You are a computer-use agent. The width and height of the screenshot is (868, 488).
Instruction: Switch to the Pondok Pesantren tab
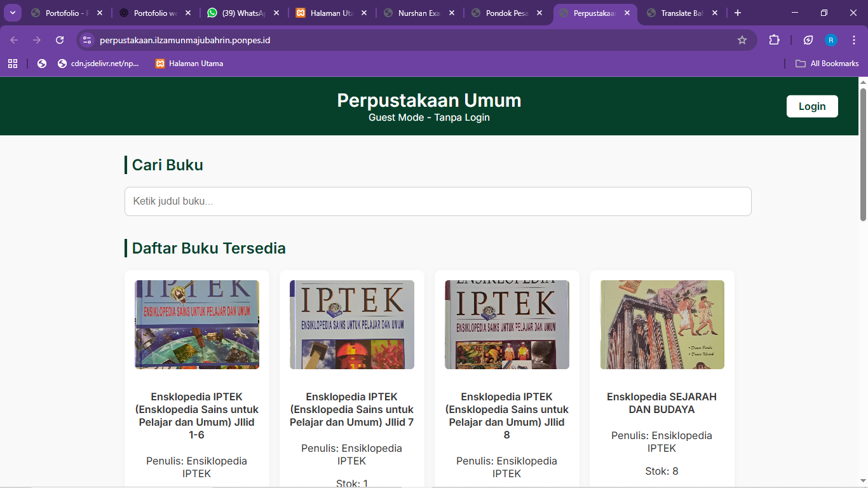[508, 12]
